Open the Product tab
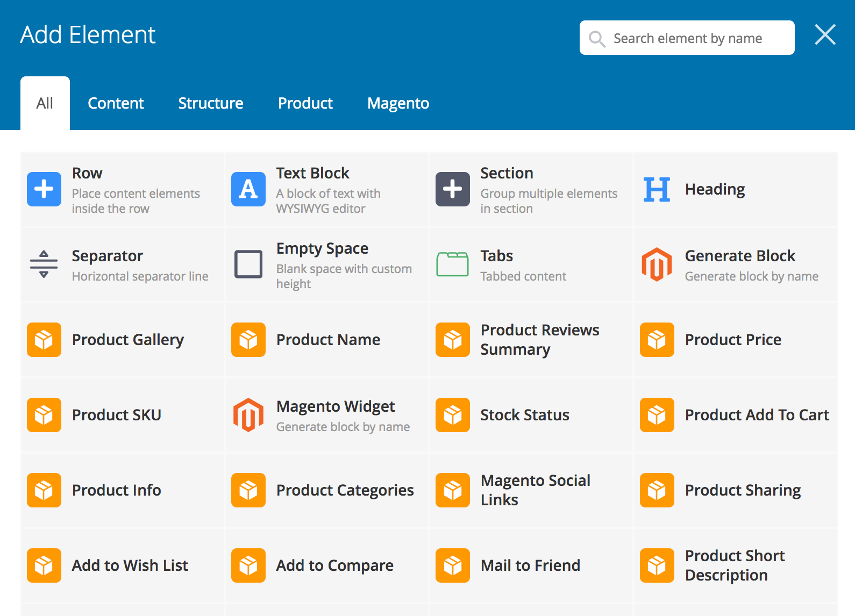Image resolution: width=855 pixels, height=616 pixels. (305, 103)
